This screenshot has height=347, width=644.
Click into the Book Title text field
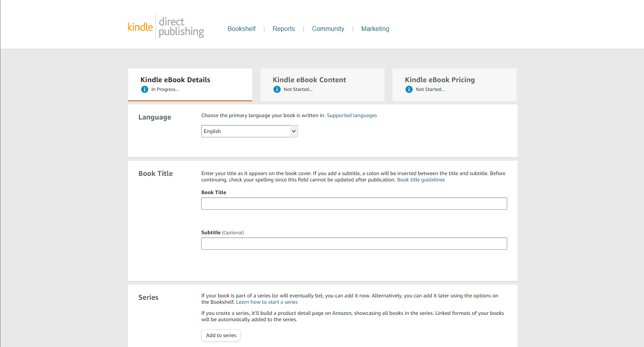(x=354, y=204)
